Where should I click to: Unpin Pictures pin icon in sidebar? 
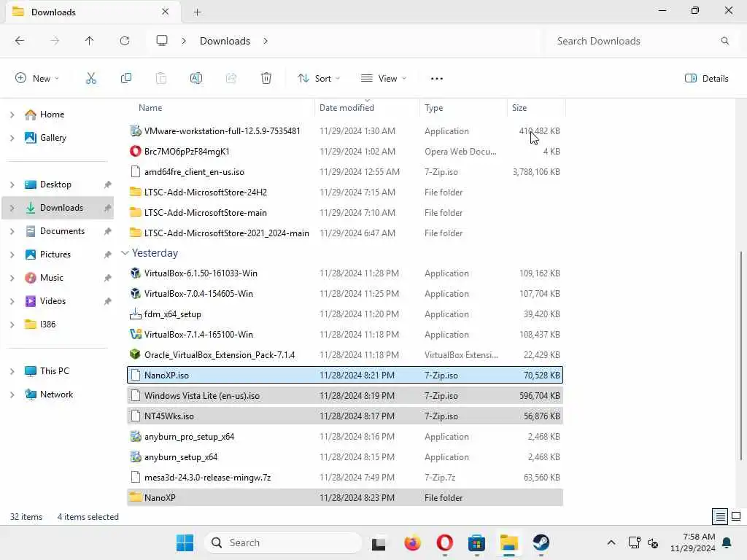click(108, 254)
